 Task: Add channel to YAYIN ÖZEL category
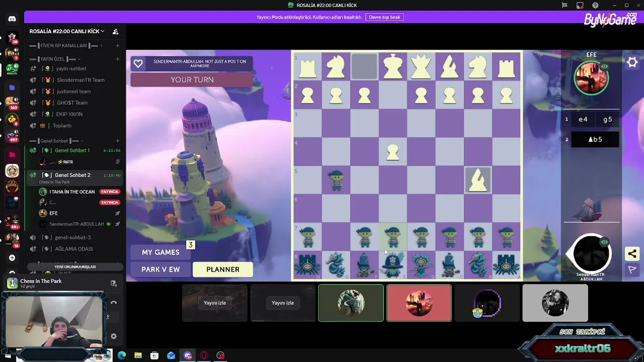click(118, 59)
